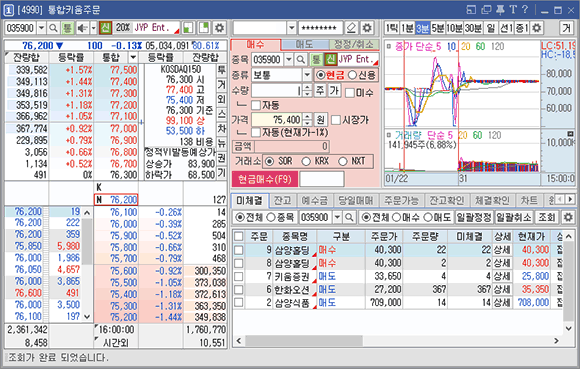Viewport: 580px width, 369px height.
Task: Click the 현금매수(F9) buy button
Action: [265, 179]
